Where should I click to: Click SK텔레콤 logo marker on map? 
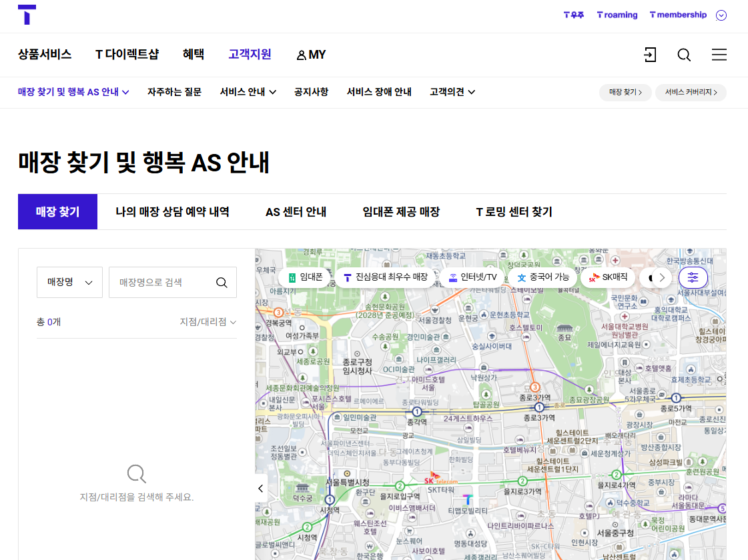(440, 479)
